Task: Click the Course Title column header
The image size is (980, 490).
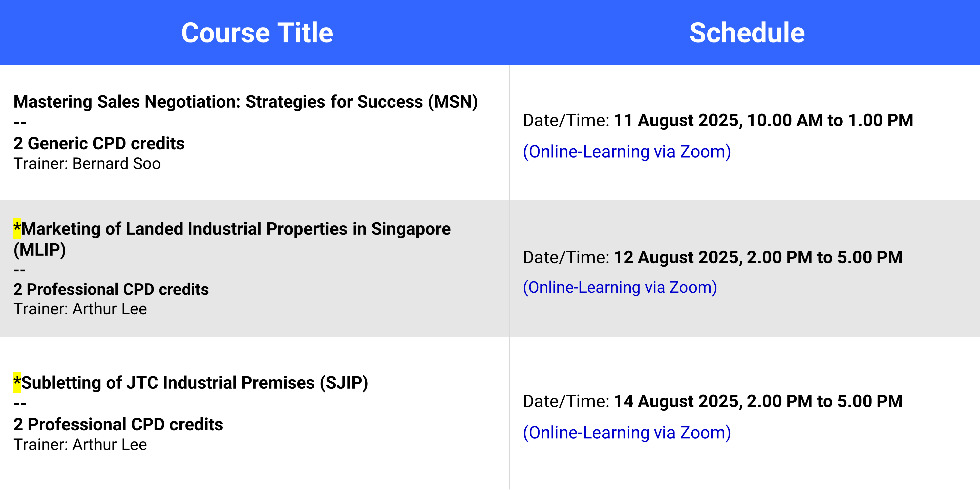Action: click(257, 33)
